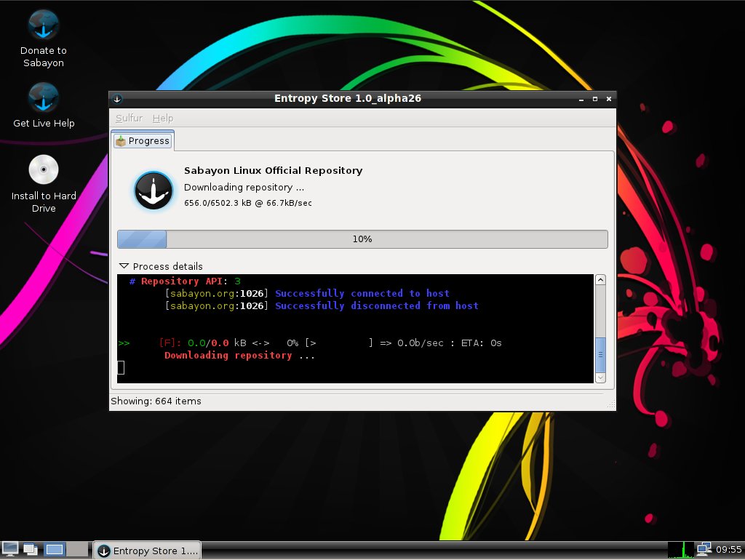
Task: Click the window resize grip in status bar
Action: click(611, 404)
